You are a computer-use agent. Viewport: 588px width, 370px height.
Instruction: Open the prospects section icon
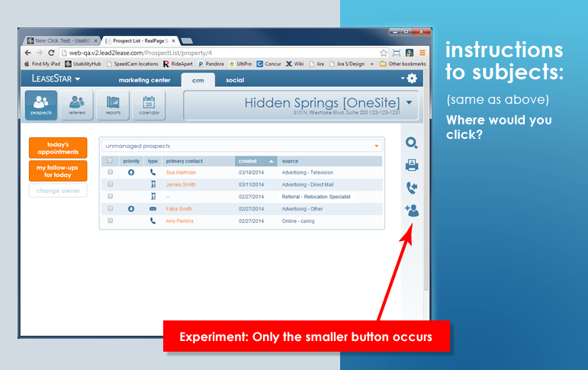(x=40, y=105)
